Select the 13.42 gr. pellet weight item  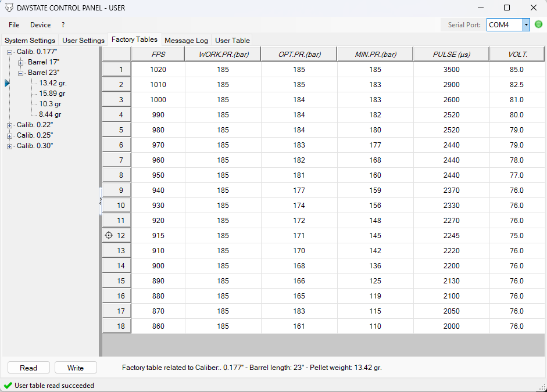[x=53, y=83]
